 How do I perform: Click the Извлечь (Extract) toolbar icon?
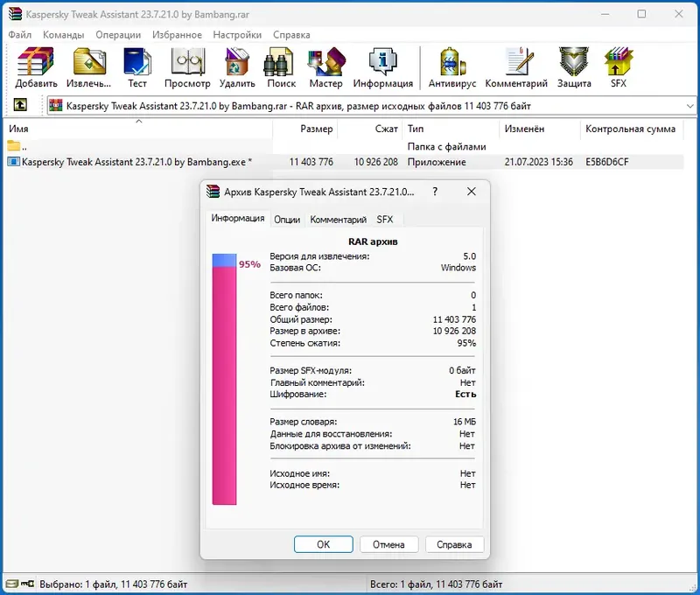[x=89, y=67]
